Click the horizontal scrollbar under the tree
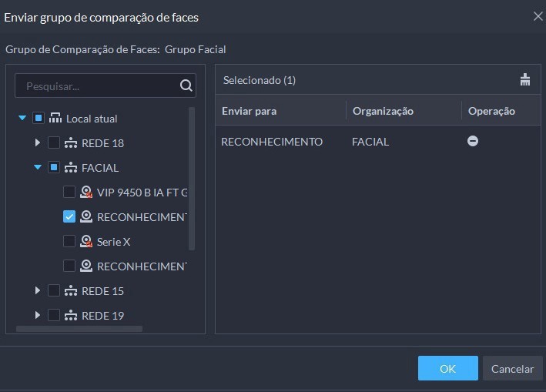The width and height of the screenshot is (546, 392). (79, 329)
